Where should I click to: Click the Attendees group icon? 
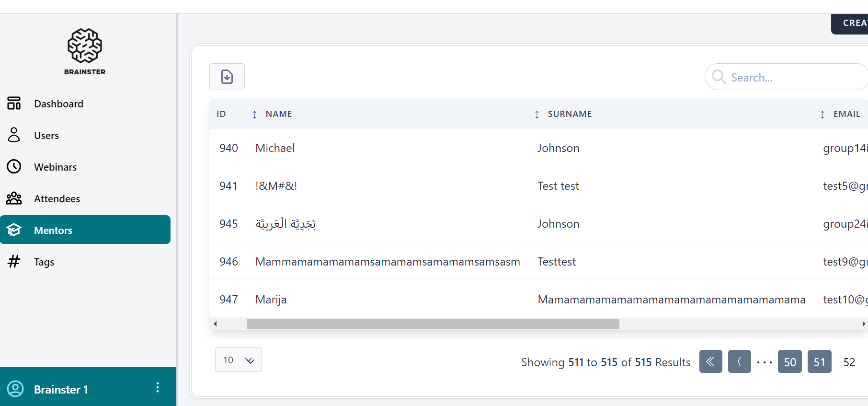tap(14, 198)
